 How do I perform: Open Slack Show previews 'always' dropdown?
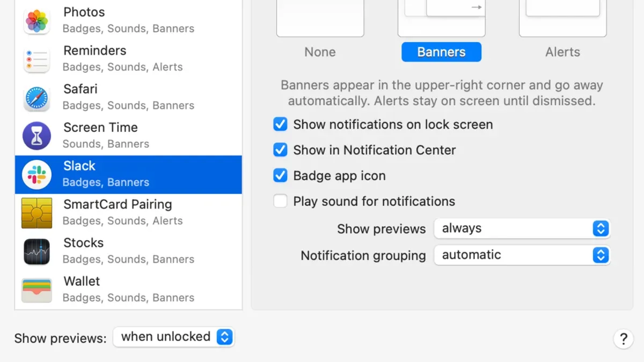tap(522, 228)
